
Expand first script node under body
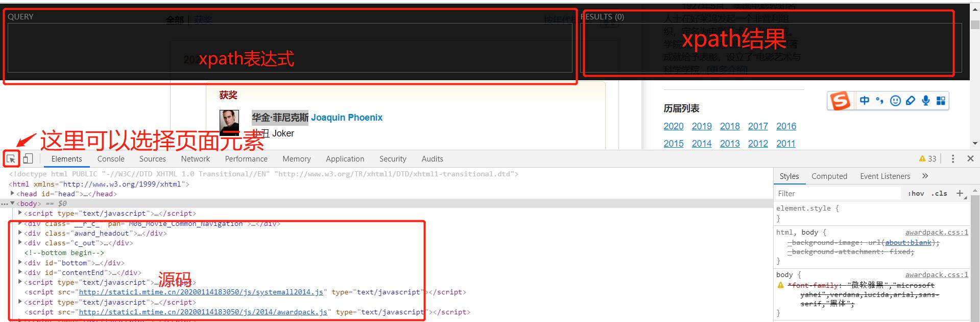[20, 213]
